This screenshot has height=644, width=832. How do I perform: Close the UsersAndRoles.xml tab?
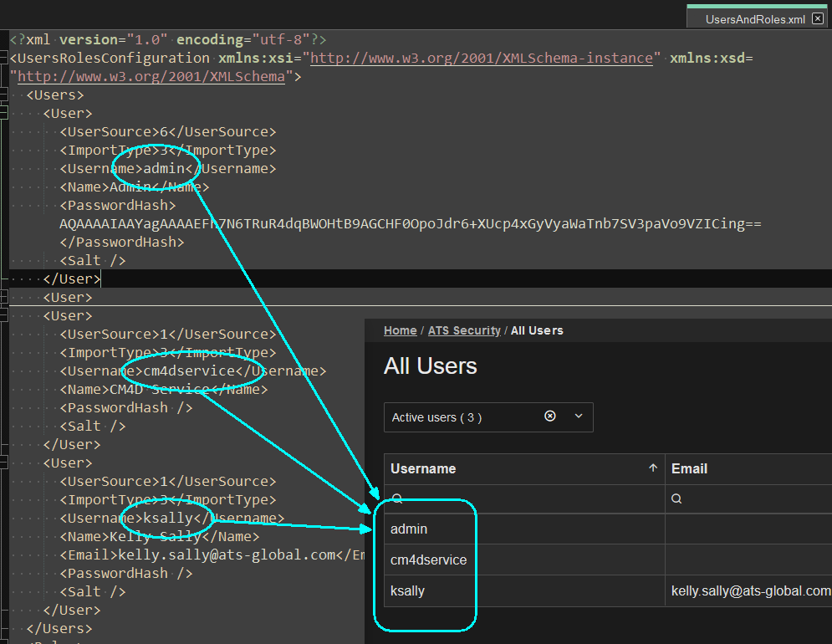coord(818,18)
